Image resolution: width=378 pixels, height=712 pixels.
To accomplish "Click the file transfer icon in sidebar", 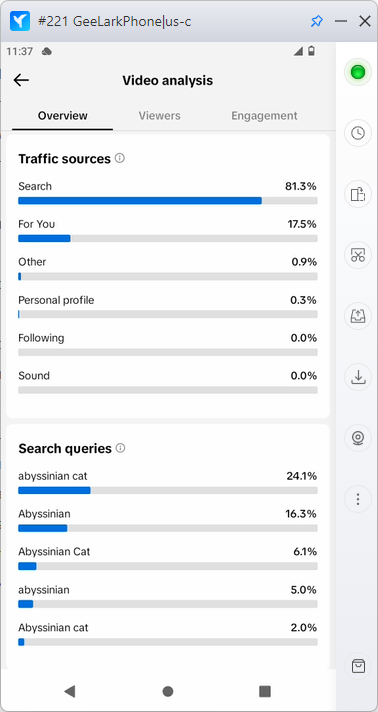I will pos(358,194).
